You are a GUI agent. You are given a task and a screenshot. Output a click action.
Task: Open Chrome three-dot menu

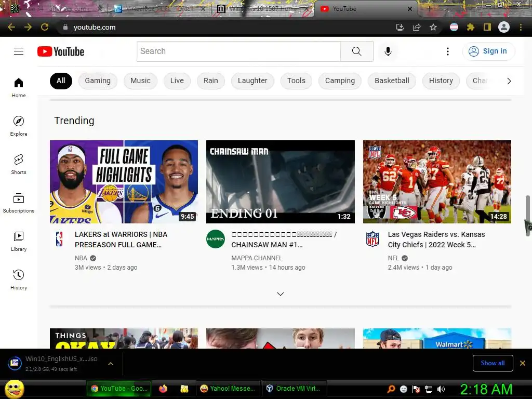pos(521,27)
